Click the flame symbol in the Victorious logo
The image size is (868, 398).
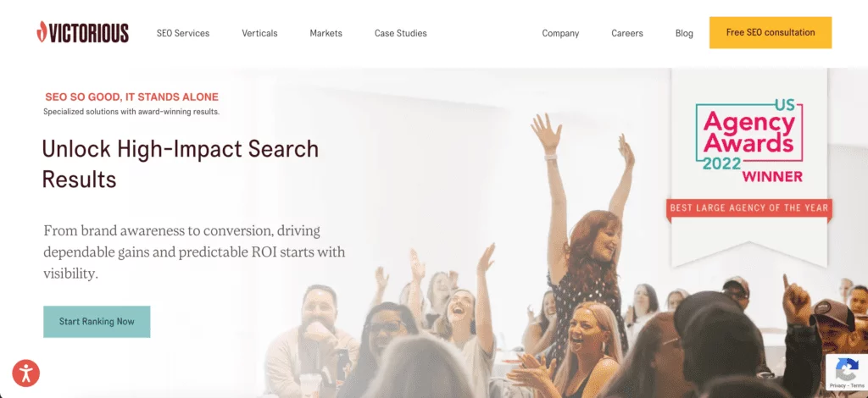click(x=42, y=32)
